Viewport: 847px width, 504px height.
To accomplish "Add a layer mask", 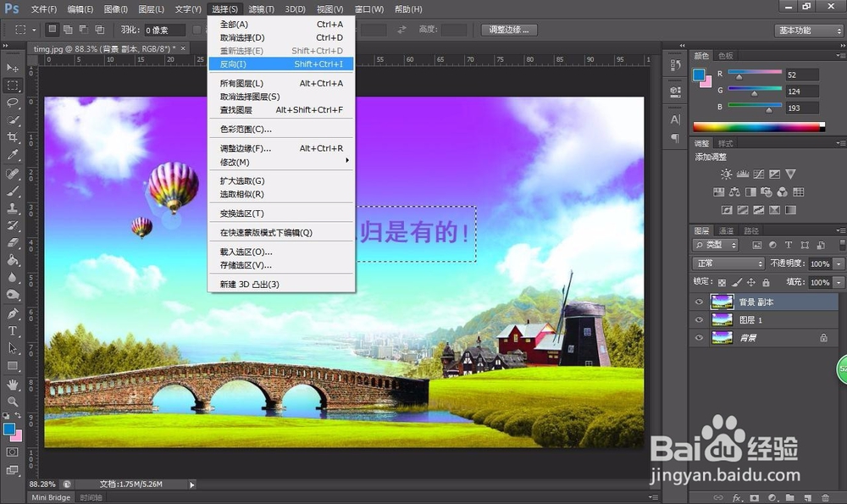I will [754, 497].
